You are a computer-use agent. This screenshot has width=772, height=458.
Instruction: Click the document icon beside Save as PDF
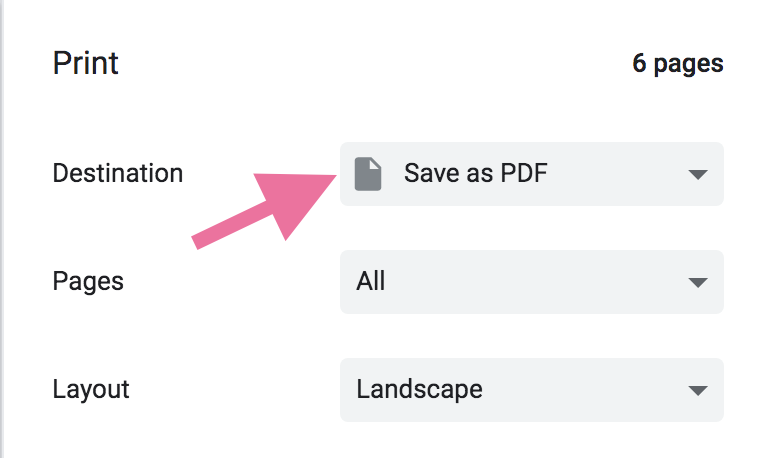tap(369, 174)
